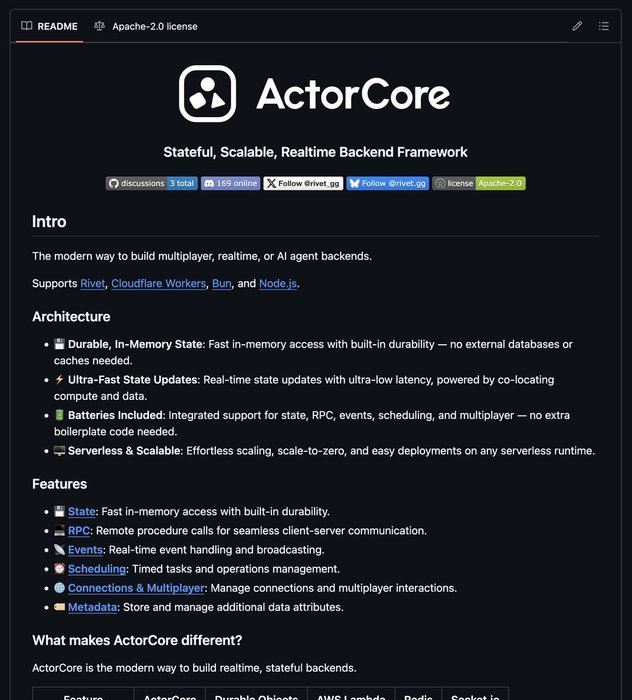Open the README outline list icon
Image resolution: width=632 pixels, height=700 pixels.
click(x=603, y=26)
